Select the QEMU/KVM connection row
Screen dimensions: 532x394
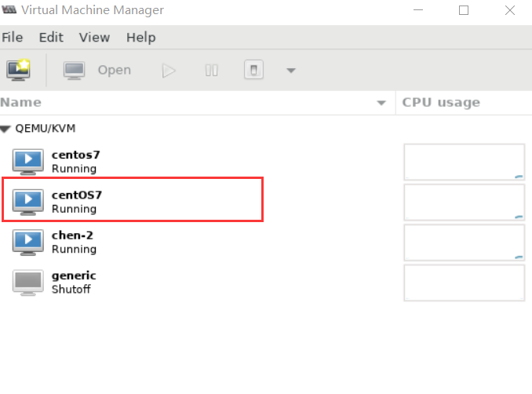point(266,129)
